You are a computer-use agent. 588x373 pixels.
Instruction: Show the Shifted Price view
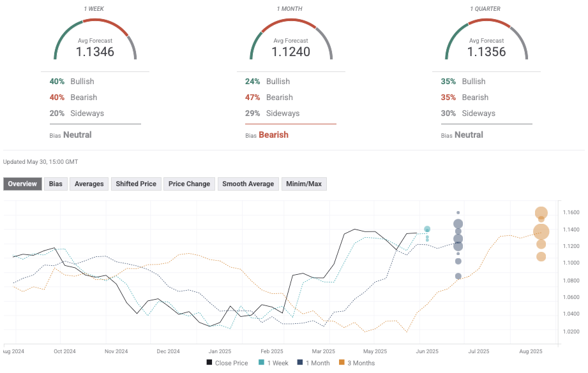coord(135,184)
